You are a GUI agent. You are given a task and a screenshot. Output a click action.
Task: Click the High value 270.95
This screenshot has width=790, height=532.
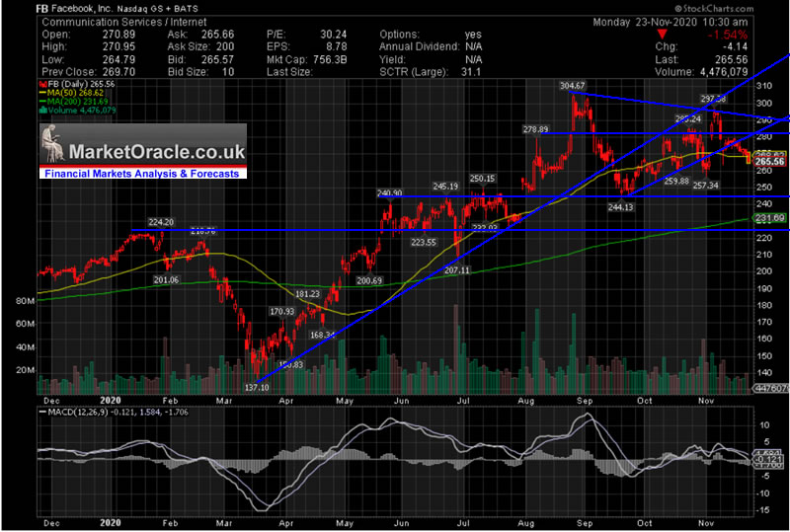pos(118,46)
